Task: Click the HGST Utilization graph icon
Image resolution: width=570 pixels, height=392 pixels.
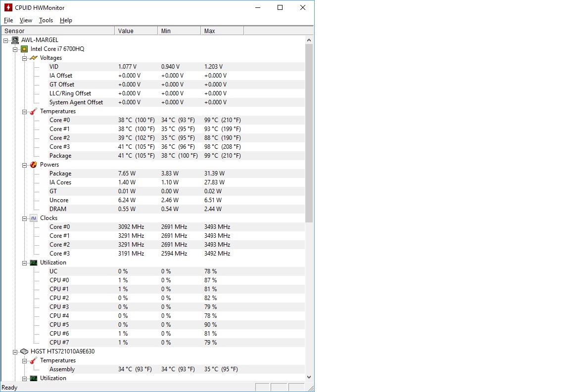Action: [x=34, y=378]
